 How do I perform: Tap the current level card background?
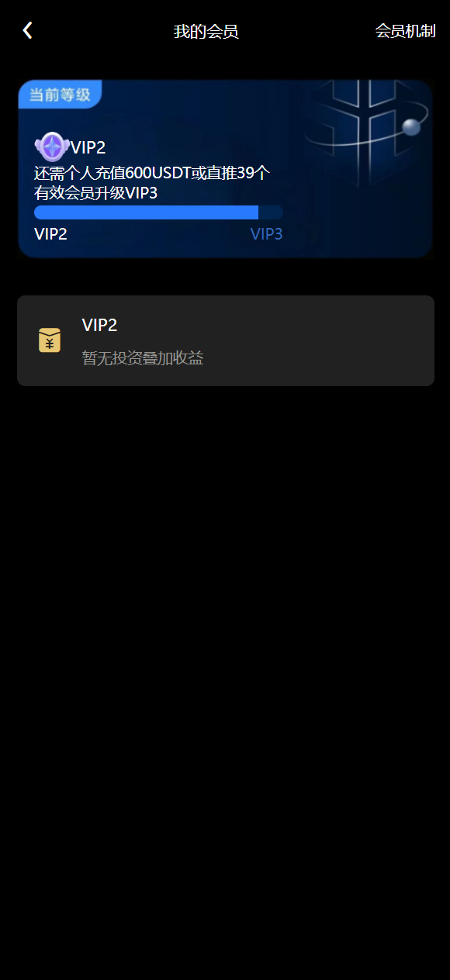(x=225, y=168)
